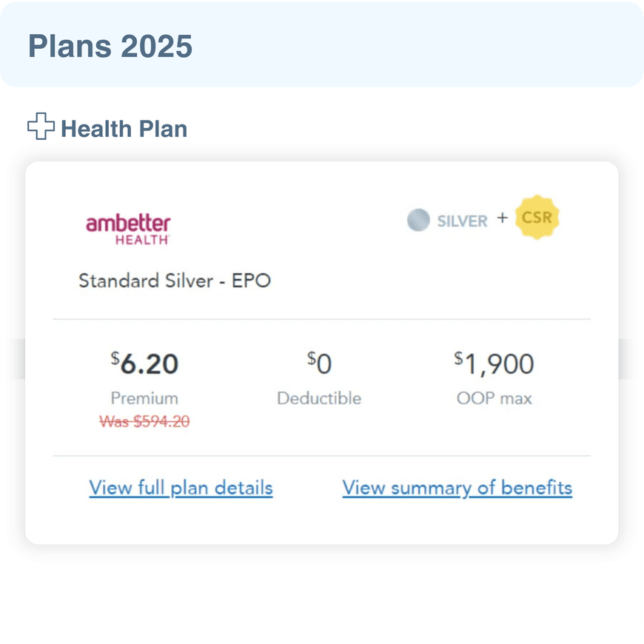
Task: Click the SILVER tier label
Action: [x=462, y=221]
